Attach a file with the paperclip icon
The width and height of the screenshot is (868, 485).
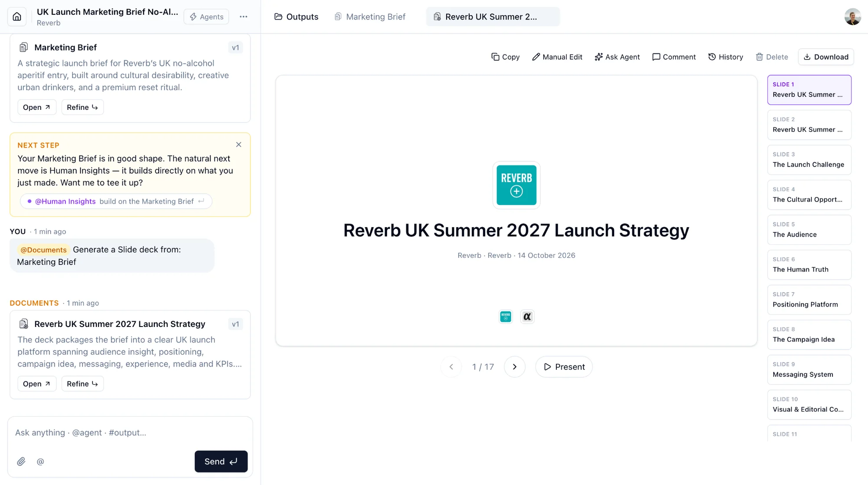pos(21,462)
